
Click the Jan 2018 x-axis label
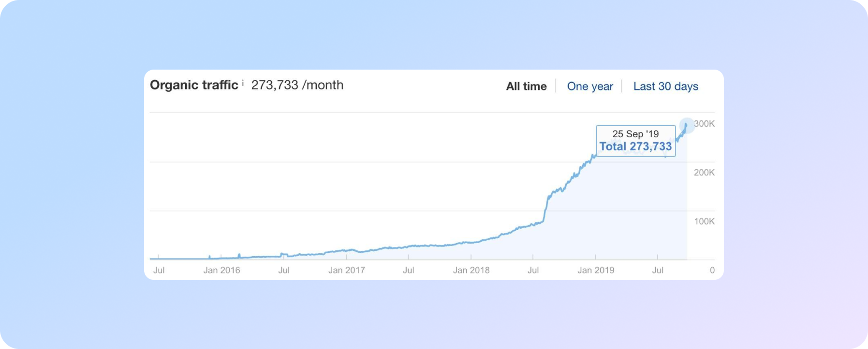[x=471, y=270]
